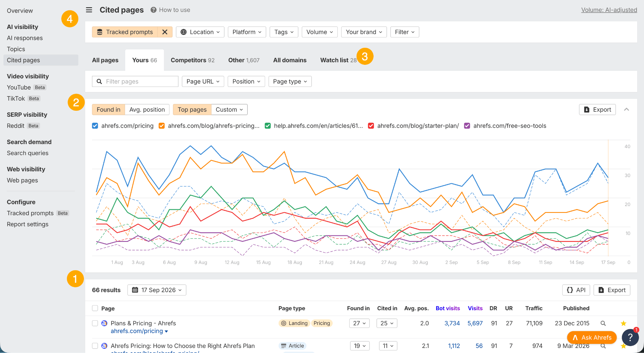Open Report settings in sidebar

(x=28, y=224)
